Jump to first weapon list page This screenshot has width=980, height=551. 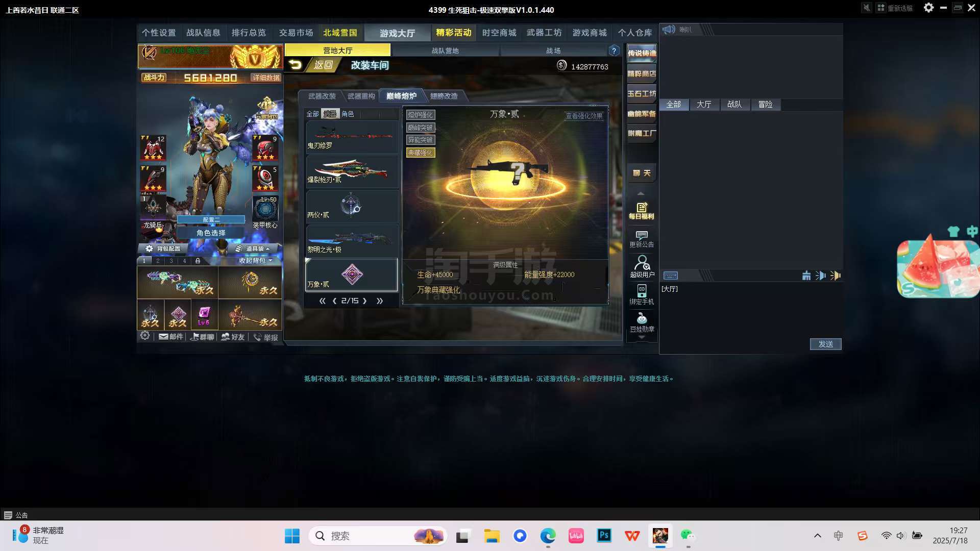[x=323, y=301]
